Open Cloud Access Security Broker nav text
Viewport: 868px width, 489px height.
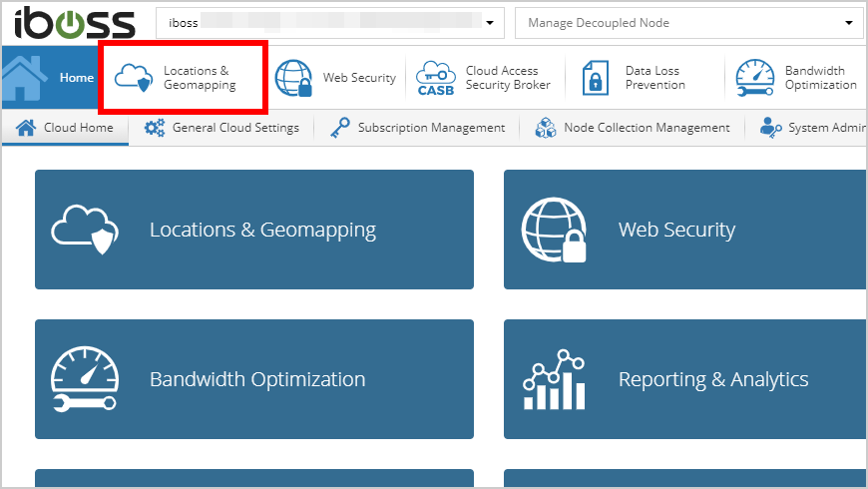tap(508, 78)
